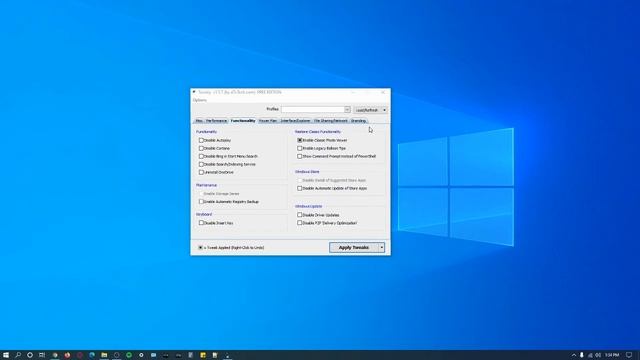
Task: Open the green circular taskbar app
Action: tap(129, 355)
